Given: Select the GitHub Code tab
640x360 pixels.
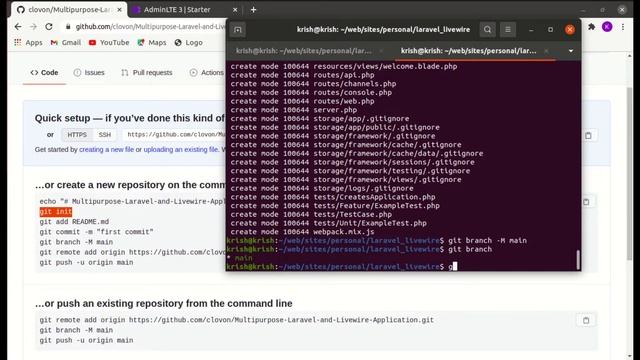Looking at the screenshot, I should [44, 73].
